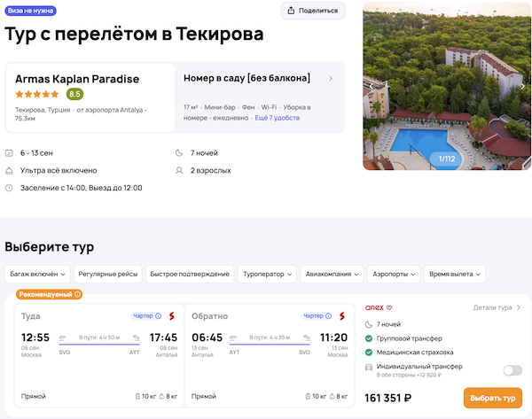Click the airline logo on Обратно flight
Image resolution: width=532 pixels, height=419 pixels.
click(343, 315)
